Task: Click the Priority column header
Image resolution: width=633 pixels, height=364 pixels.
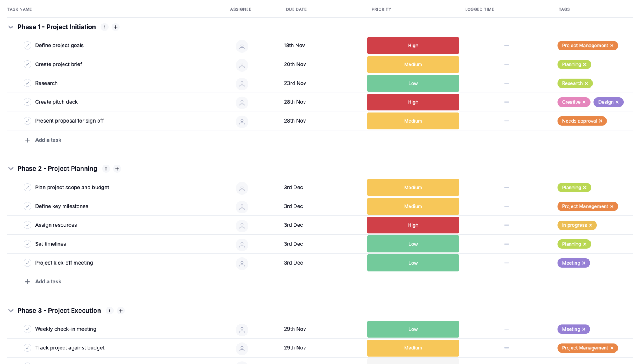Action: pyautogui.click(x=381, y=9)
